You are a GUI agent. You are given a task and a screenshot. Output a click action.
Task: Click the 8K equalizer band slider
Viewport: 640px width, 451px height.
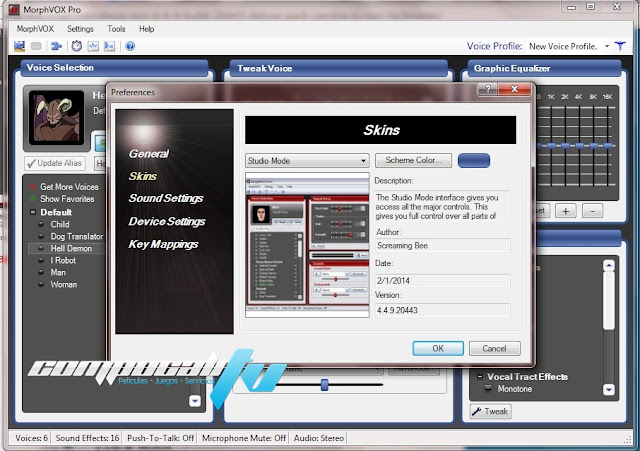594,145
